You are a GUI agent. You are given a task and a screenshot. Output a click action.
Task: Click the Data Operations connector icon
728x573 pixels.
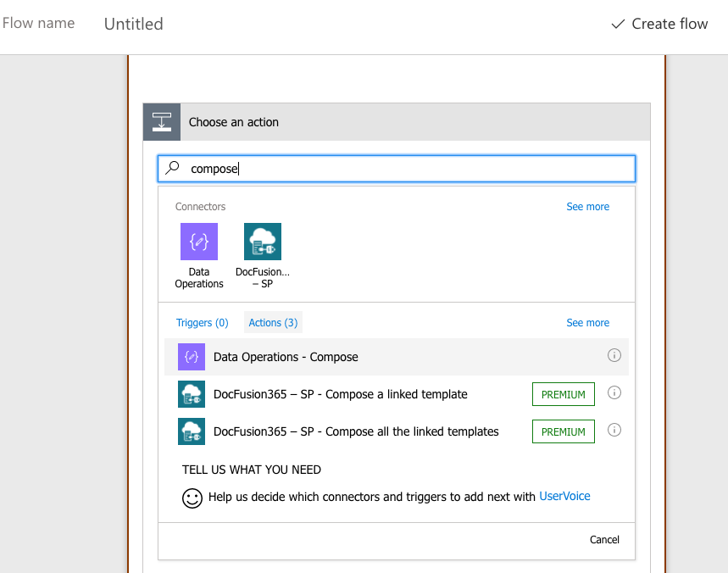click(x=199, y=242)
